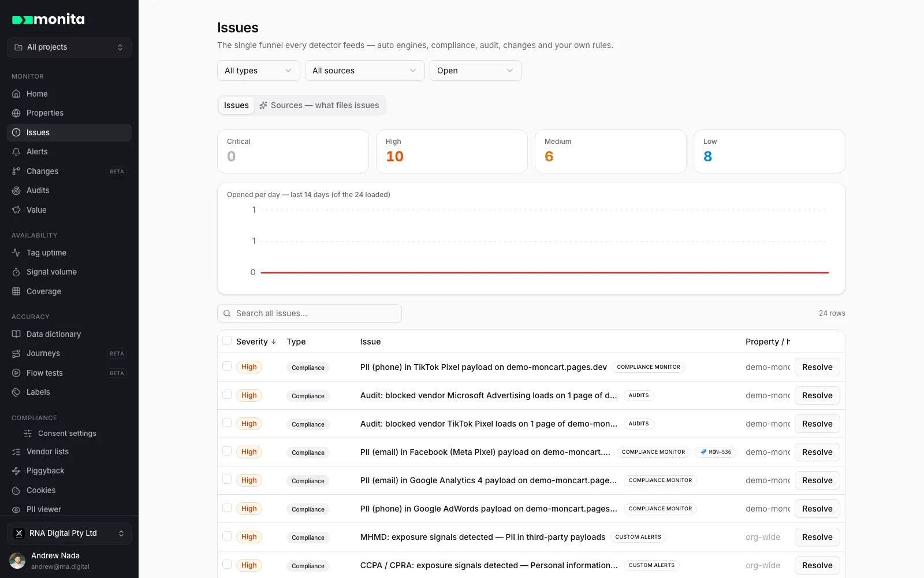Switch to Sources — what files issues tab

[319, 105]
